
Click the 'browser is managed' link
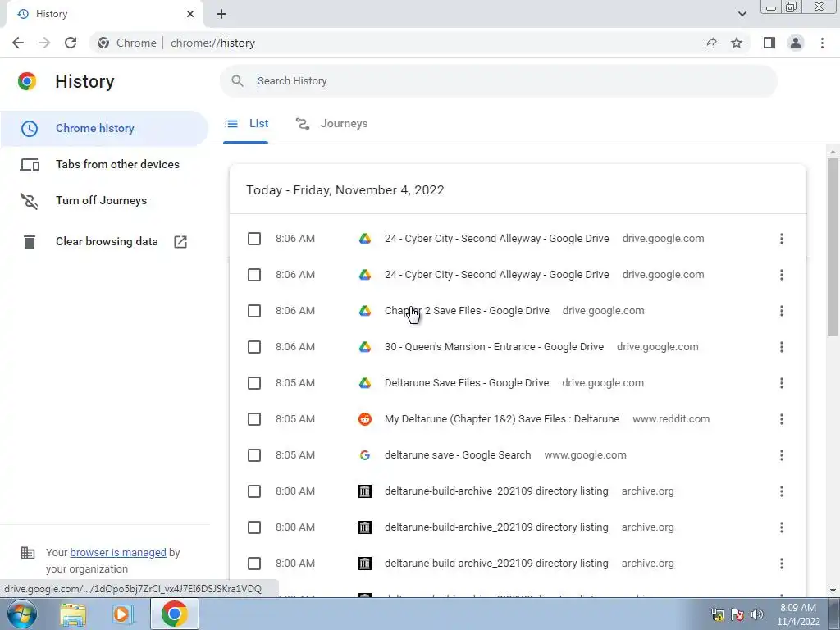tap(118, 553)
